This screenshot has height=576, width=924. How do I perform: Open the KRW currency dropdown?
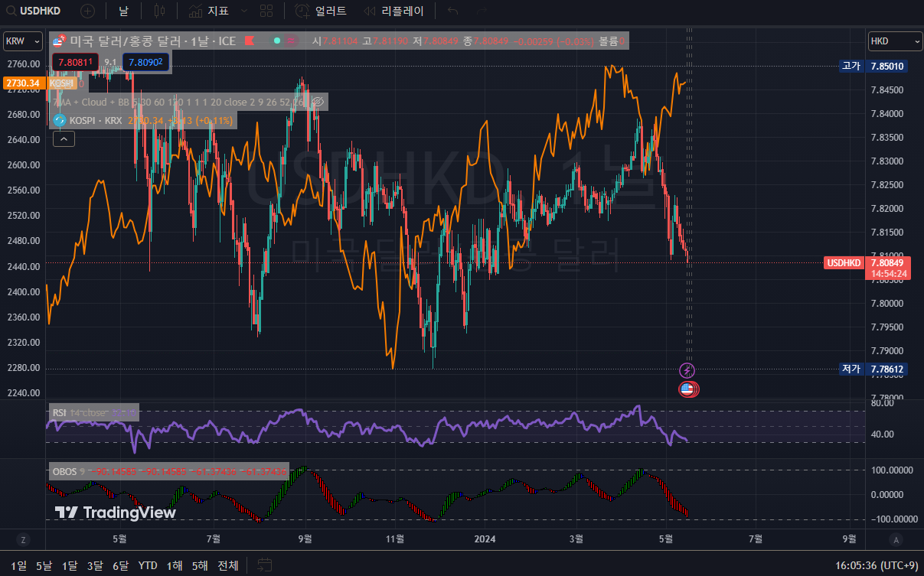coord(24,41)
